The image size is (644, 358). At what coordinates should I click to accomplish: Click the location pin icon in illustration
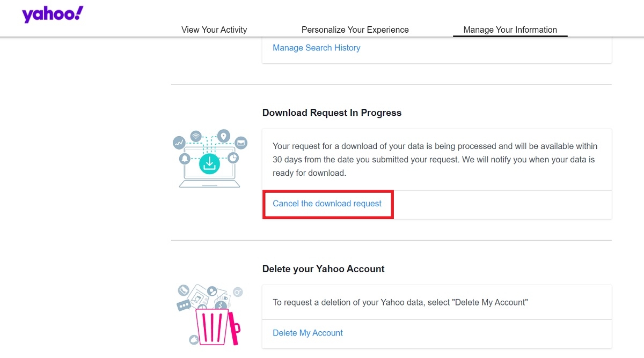click(223, 136)
